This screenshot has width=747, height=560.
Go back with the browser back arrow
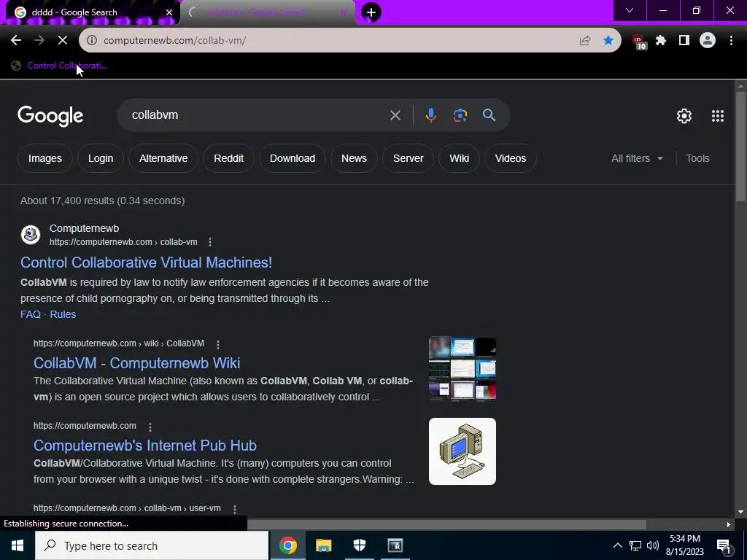pos(16,41)
